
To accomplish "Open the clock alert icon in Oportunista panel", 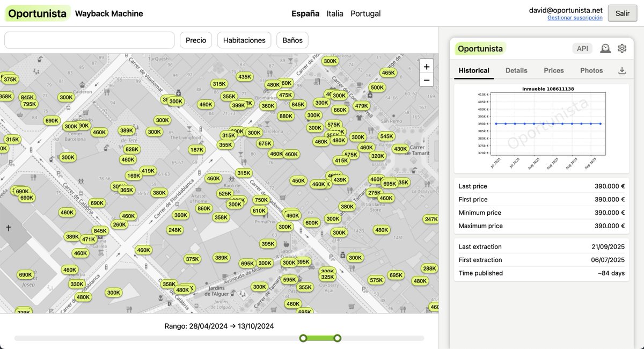I will 605,48.
